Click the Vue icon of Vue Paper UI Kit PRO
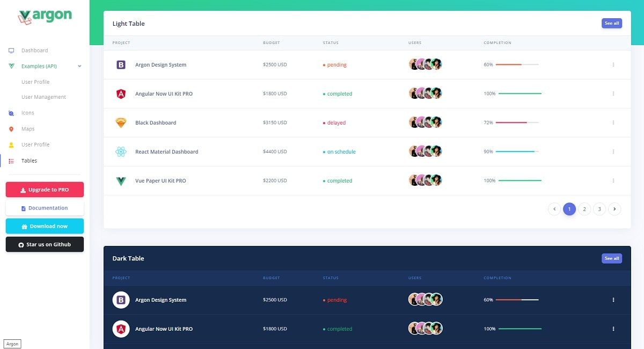This screenshot has height=349, width=644. click(x=121, y=181)
